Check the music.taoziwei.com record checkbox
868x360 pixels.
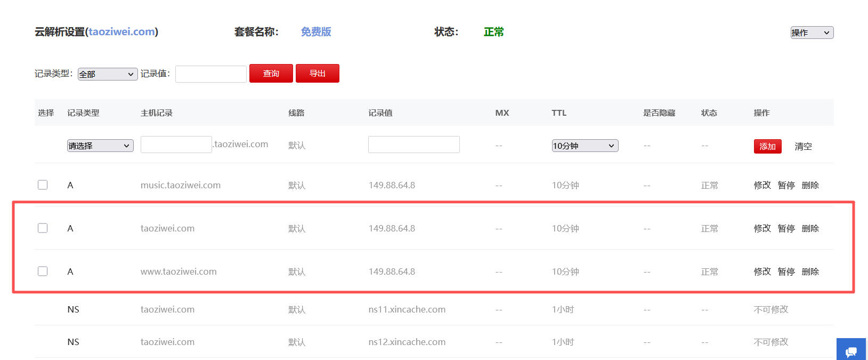click(43, 185)
